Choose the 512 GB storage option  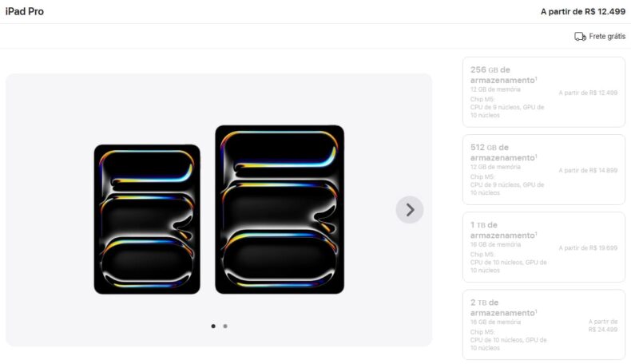[x=544, y=170]
